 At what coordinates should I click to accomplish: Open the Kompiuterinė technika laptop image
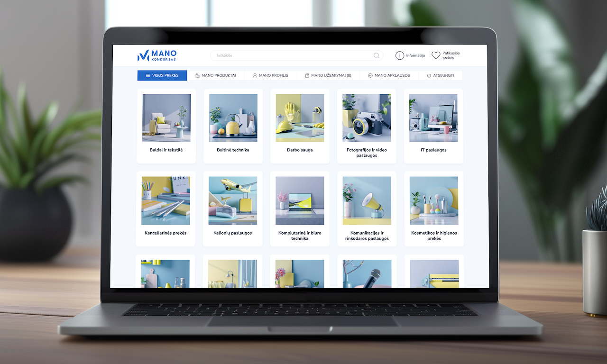tap(300, 200)
